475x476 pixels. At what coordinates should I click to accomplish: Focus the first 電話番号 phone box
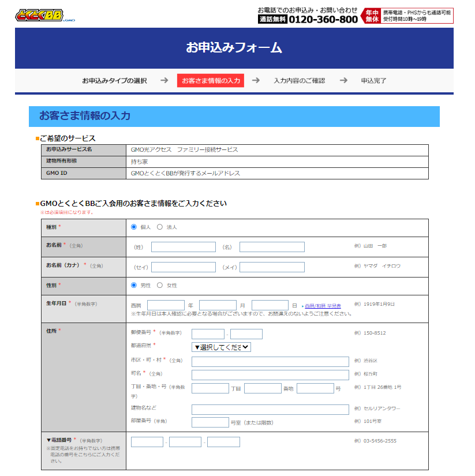147,442
